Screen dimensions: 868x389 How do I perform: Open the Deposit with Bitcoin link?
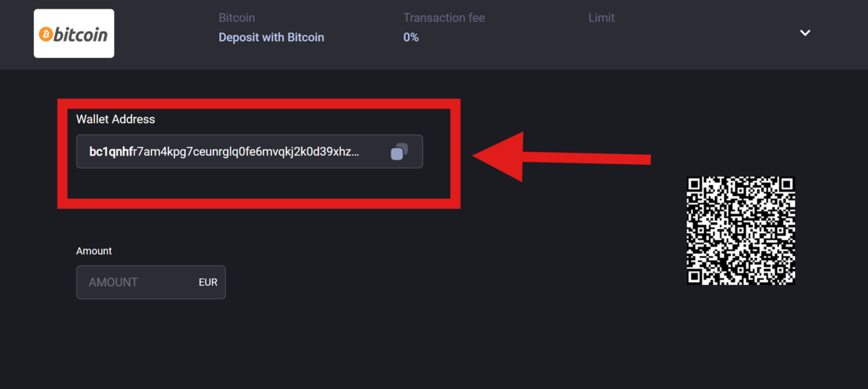click(x=271, y=38)
